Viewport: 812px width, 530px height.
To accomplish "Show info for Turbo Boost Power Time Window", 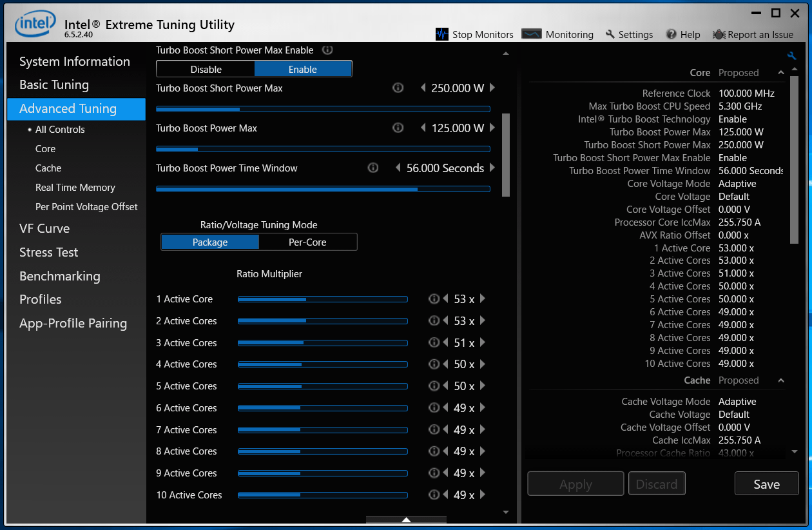I will point(373,168).
